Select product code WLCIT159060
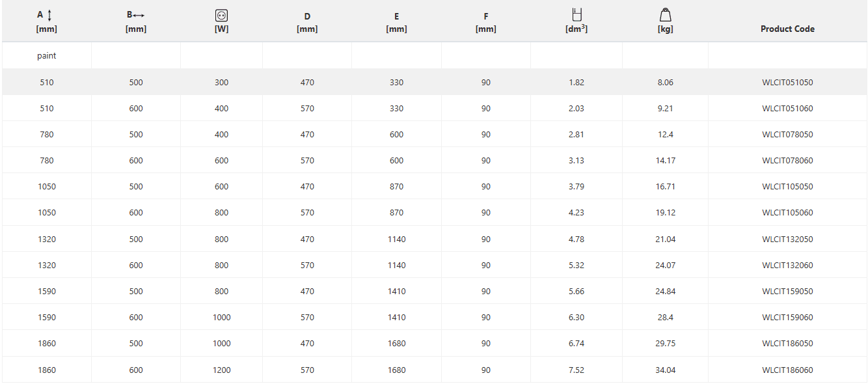 tap(787, 318)
